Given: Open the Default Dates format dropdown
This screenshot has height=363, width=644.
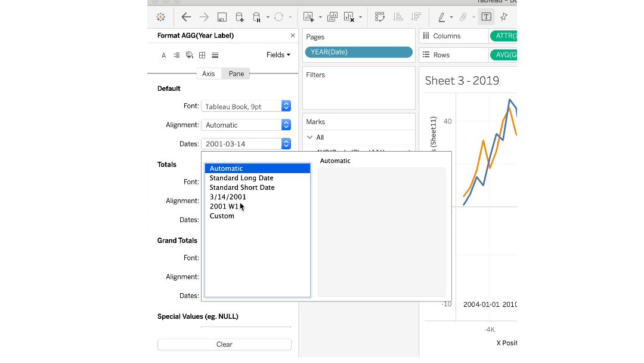Looking at the screenshot, I should (x=246, y=144).
